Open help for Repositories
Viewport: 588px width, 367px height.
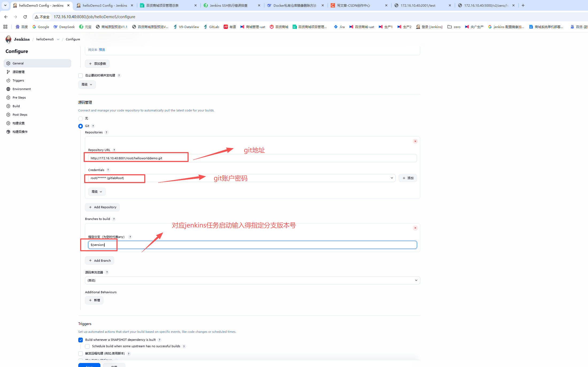click(x=106, y=133)
